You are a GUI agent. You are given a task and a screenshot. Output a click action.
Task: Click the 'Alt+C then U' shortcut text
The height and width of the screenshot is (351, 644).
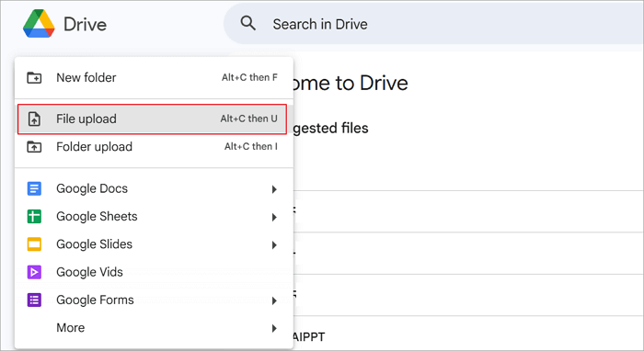[x=249, y=119]
